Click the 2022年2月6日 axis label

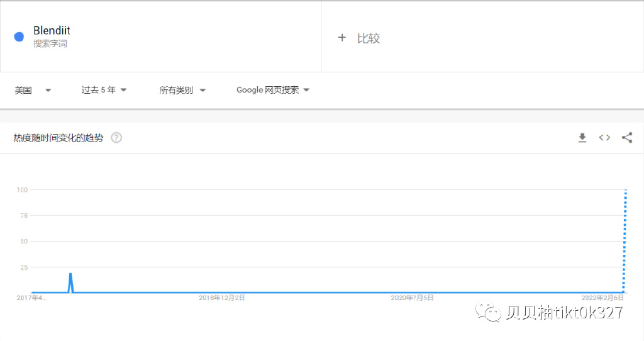[602, 298]
